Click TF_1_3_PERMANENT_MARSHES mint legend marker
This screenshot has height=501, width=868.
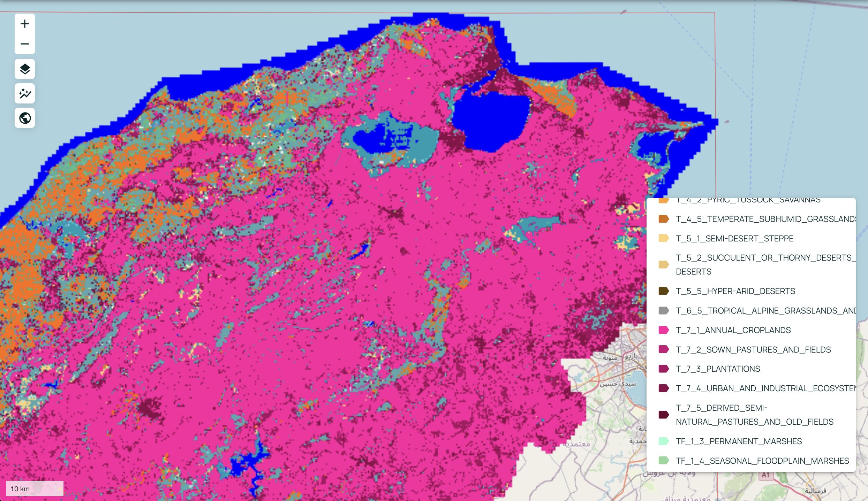pyautogui.click(x=663, y=441)
